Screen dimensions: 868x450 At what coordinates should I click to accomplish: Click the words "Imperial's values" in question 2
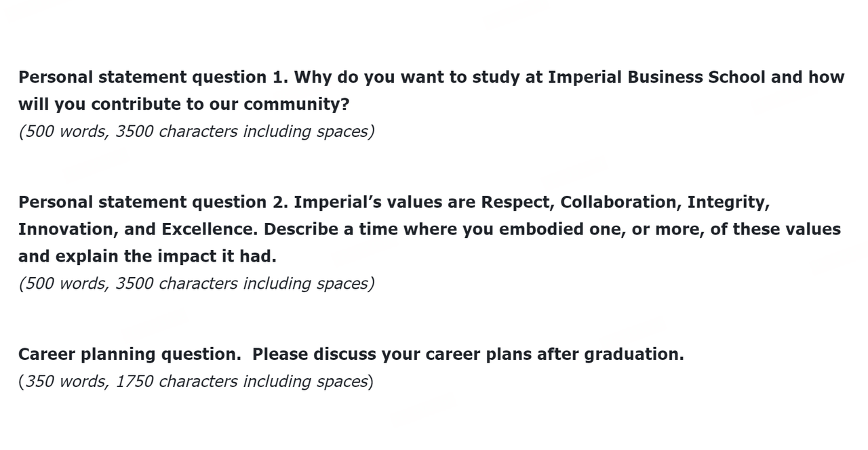point(367,202)
